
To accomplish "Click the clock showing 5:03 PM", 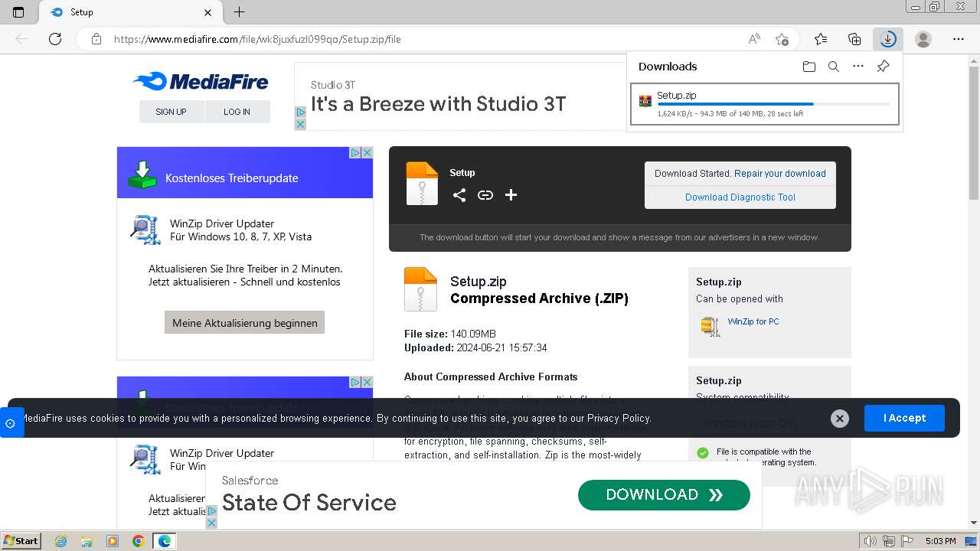I will point(941,541).
